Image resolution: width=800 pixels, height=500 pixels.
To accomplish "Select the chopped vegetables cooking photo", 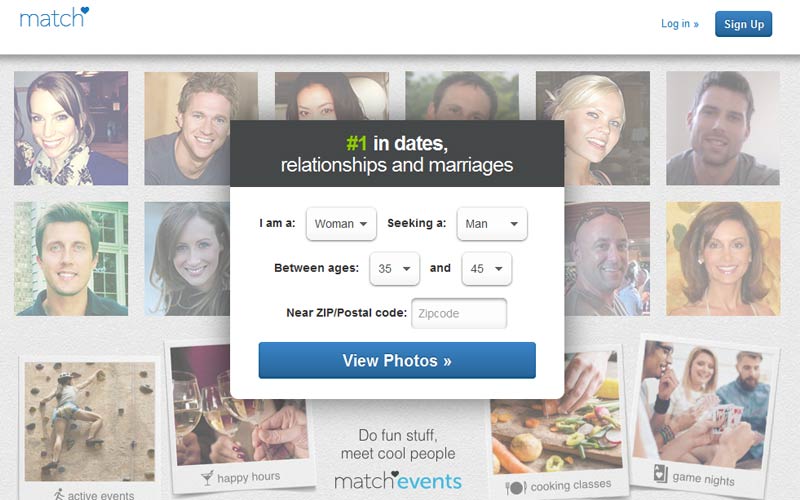I will point(556,409).
